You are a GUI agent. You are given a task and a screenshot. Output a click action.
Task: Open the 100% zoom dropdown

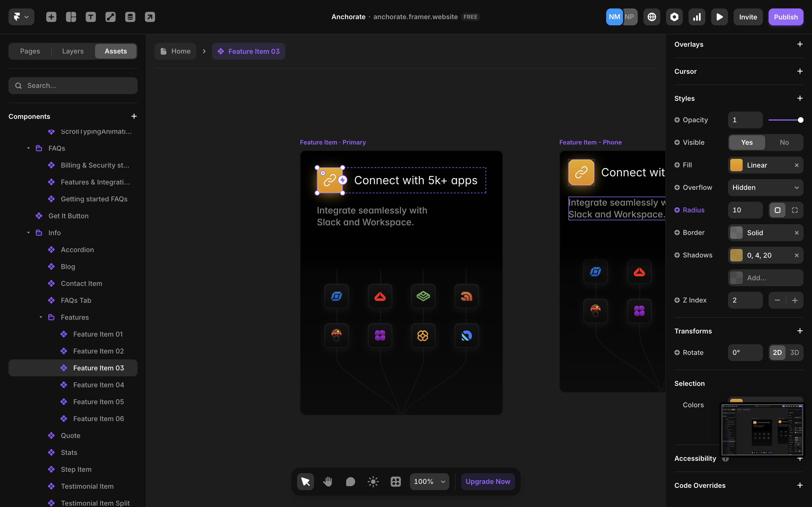429,482
